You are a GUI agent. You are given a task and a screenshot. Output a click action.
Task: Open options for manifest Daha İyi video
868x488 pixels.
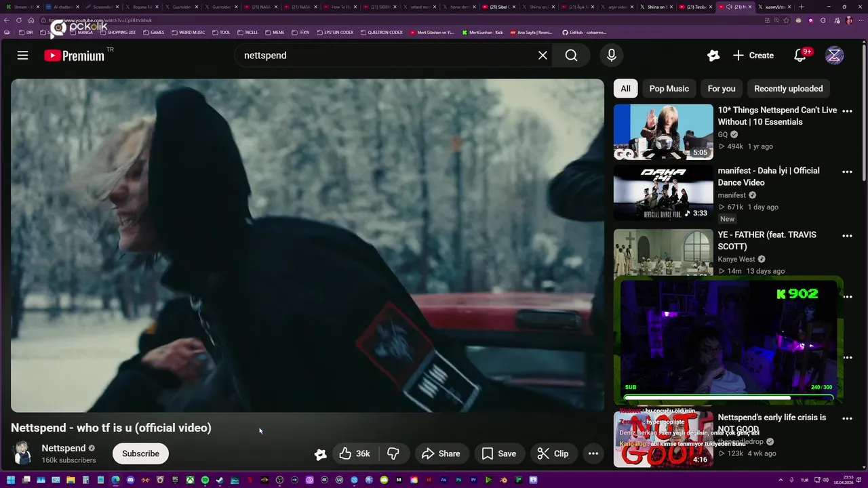click(x=847, y=172)
